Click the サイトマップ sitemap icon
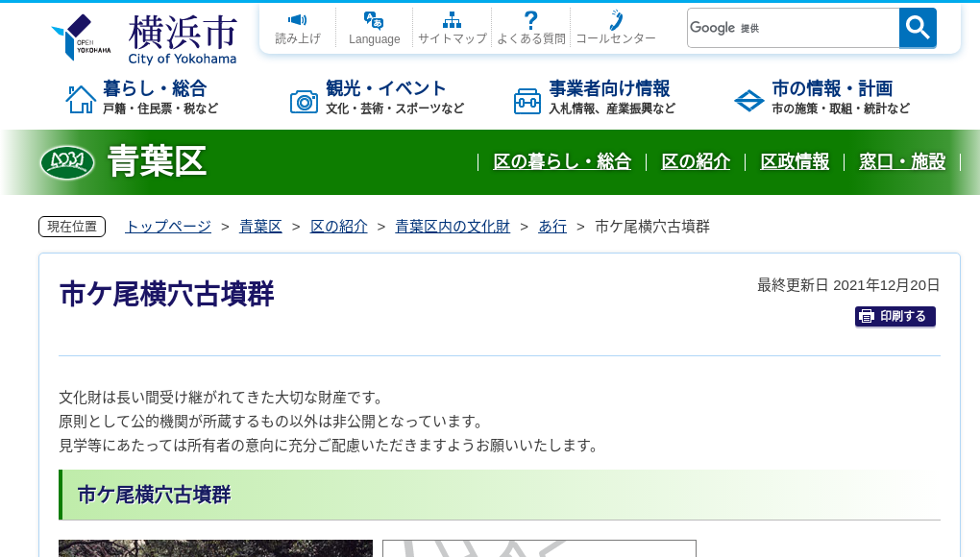Viewport: 980px width, 557px height. [x=452, y=19]
